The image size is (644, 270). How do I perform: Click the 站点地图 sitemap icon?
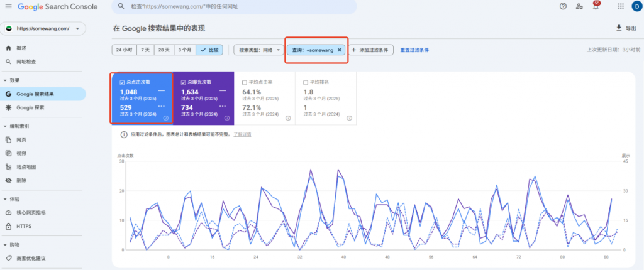pyautogui.click(x=8, y=167)
